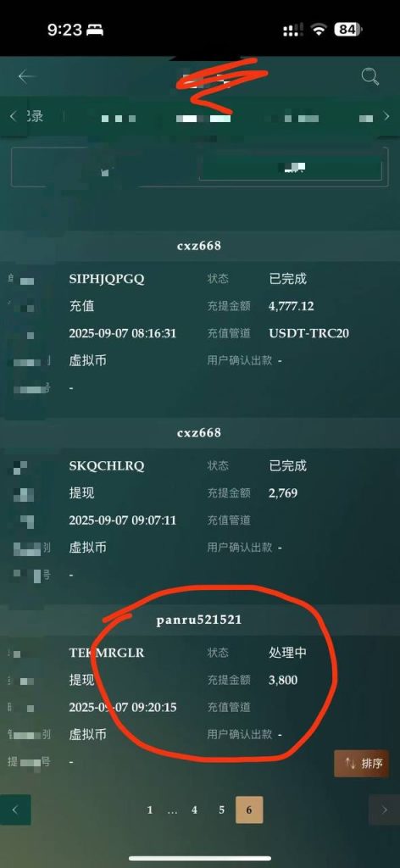Go to page 4
Image resolution: width=400 pixels, height=868 pixels.
pos(194,810)
